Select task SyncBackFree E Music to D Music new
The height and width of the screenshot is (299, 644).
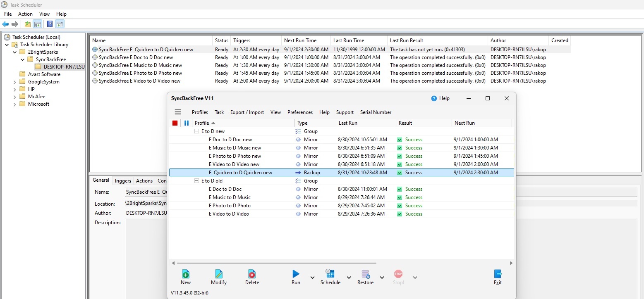click(x=140, y=65)
